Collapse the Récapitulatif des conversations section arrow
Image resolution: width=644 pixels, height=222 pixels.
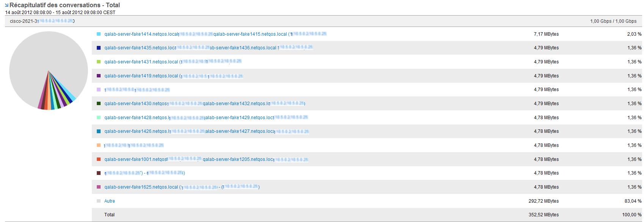pos(6,5)
